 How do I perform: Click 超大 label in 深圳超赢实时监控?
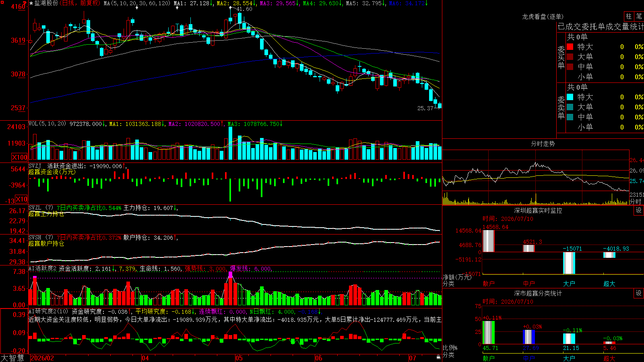pos(609,284)
